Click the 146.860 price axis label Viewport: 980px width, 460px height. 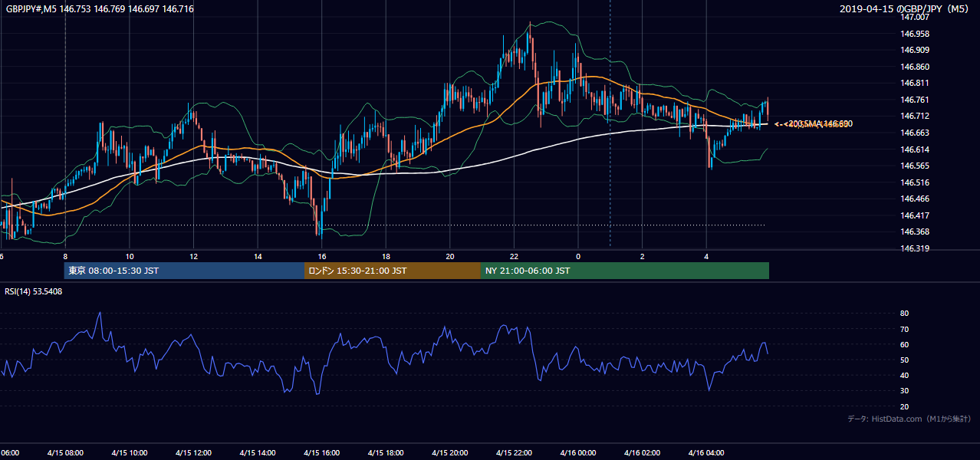(915, 67)
